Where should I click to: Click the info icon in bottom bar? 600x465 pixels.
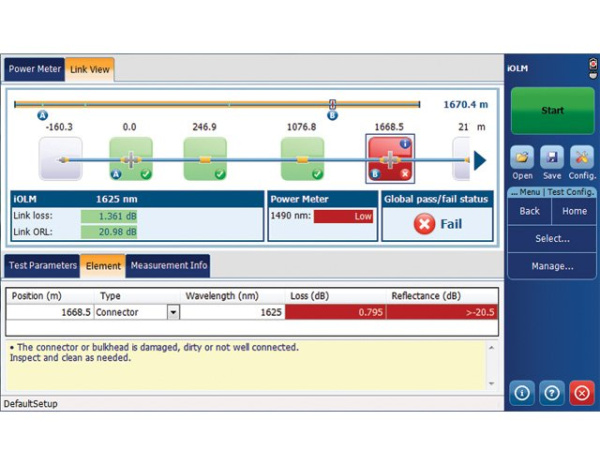522,393
